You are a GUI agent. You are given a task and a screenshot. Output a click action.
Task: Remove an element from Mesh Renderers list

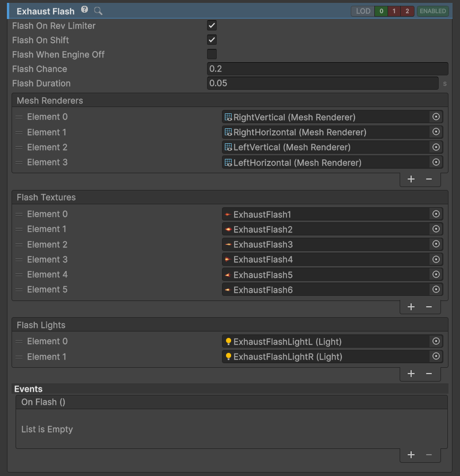(429, 179)
